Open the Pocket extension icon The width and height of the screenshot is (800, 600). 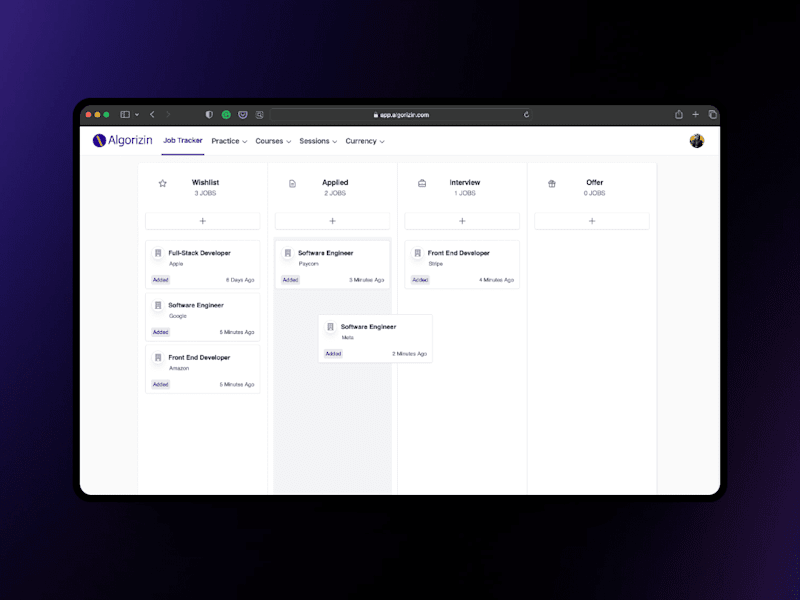coord(243,115)
